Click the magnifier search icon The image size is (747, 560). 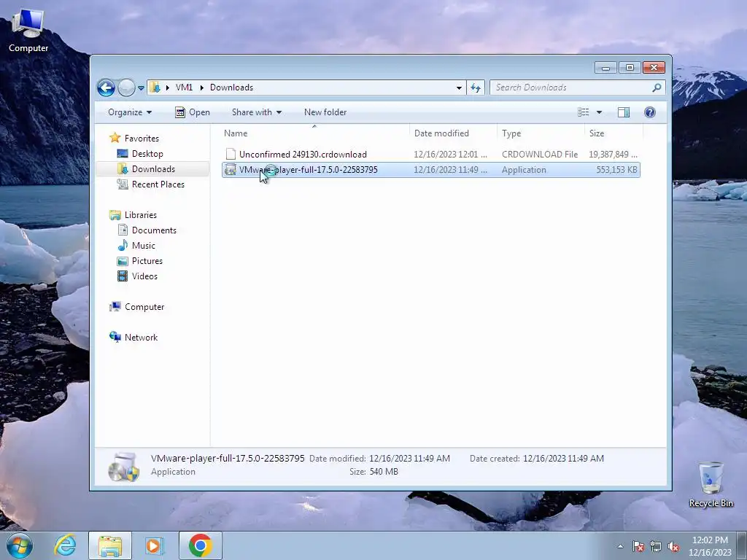[657, 87]
